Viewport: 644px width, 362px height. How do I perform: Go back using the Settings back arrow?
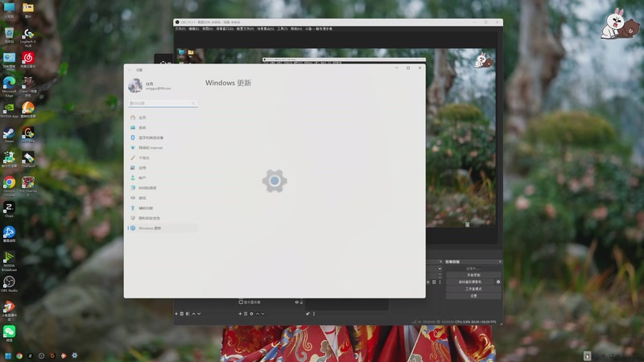pos(130,70)
